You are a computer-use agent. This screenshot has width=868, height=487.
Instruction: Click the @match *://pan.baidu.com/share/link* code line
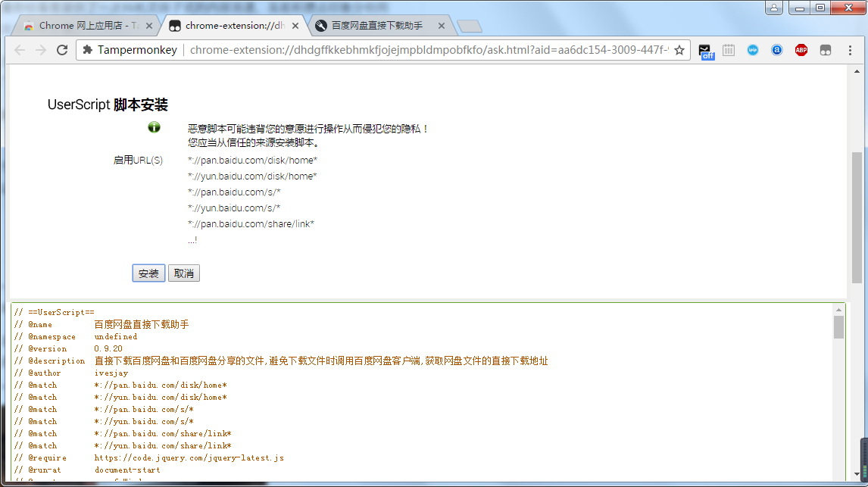click(x=123, y=433)
